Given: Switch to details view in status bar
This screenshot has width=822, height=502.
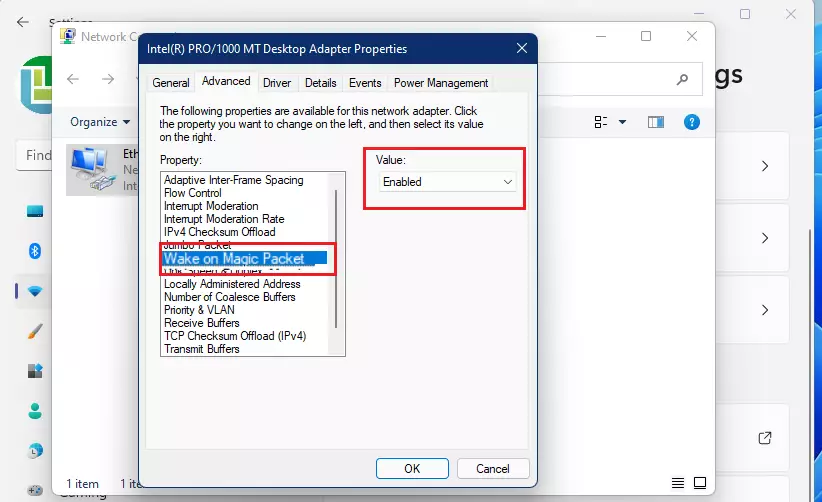Looking at the screenshot, I should (x=678, y=483).
